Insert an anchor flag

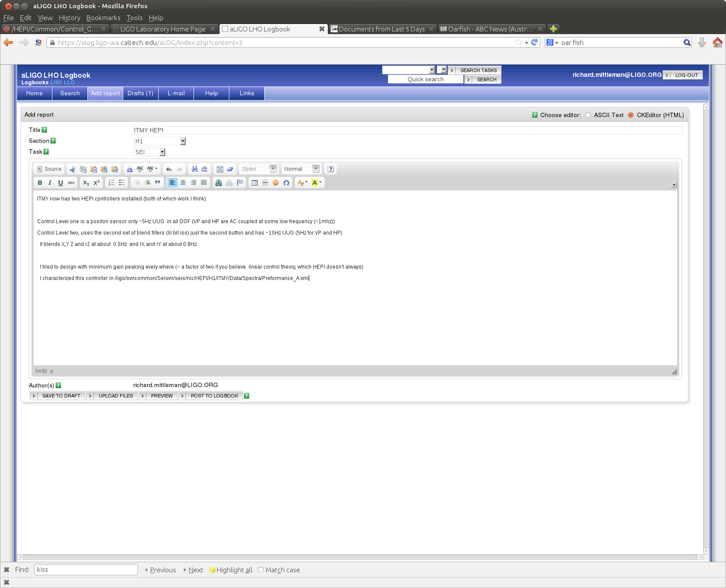click(x=240, y=183)
